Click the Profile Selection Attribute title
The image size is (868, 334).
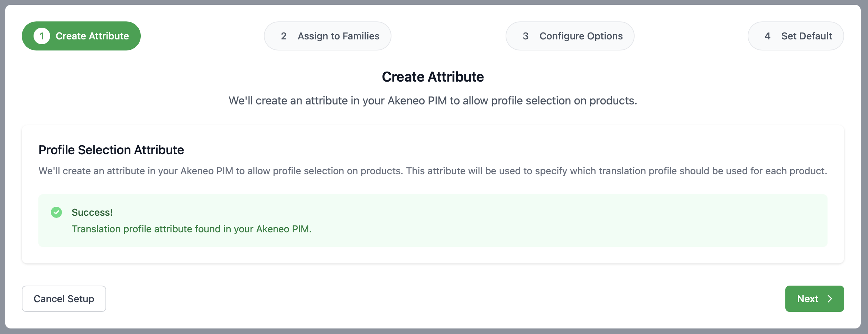[x=111, y=150]
